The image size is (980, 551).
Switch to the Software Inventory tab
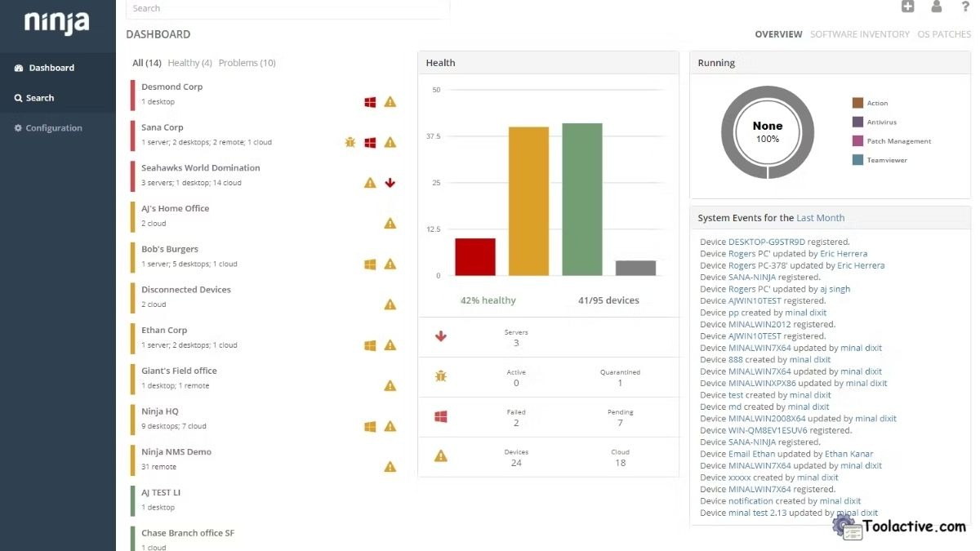pyautogui.click(x=859, y=34)
